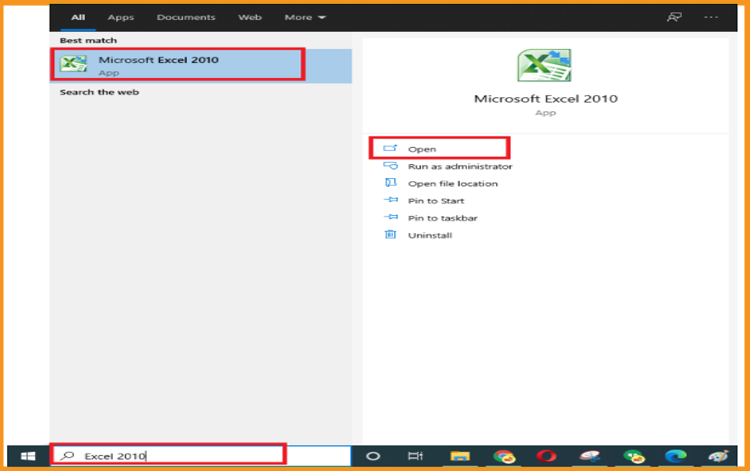The height and width of the screenshot is (471, 750).
Task: Click the Microsoft Excel 2010 title in the preview pane
Action: pos(546,99)
